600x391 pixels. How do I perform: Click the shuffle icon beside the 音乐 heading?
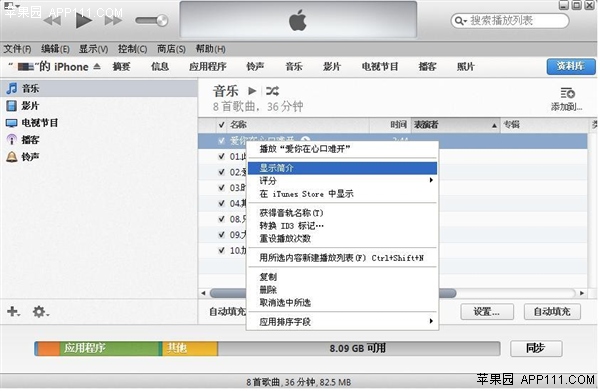click(272, 91)
